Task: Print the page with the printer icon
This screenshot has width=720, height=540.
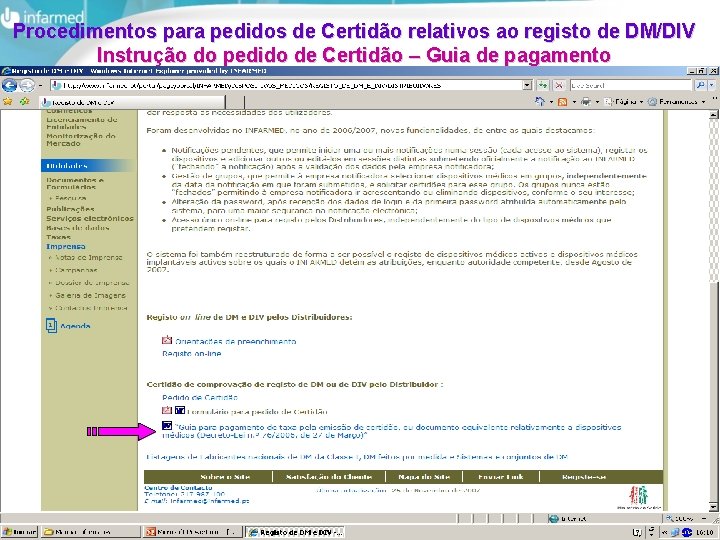Action: (586, 101)
